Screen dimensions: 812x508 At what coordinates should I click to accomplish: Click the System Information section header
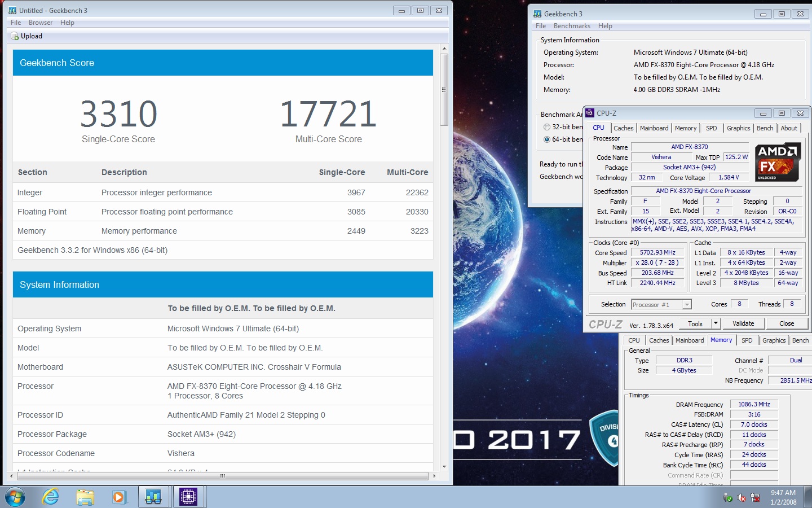pyautogui.click(x=223, y=284)
